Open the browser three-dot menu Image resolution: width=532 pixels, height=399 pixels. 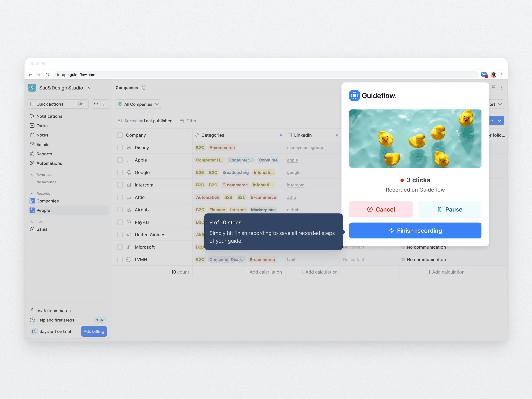point(502,75)
